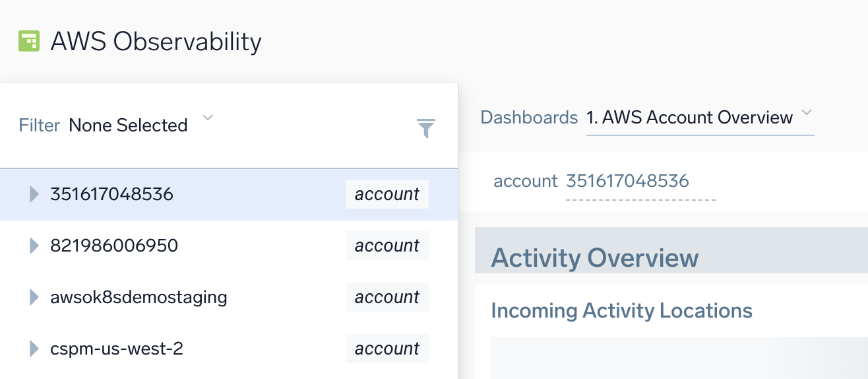Expand account 821986006950 tree node
Image resolution: width=868 pixels, height=379 pixels.
click(34, 246)
